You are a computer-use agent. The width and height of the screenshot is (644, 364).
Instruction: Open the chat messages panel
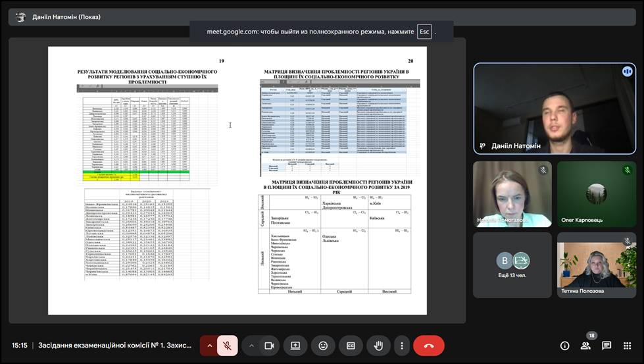point(607,346)
